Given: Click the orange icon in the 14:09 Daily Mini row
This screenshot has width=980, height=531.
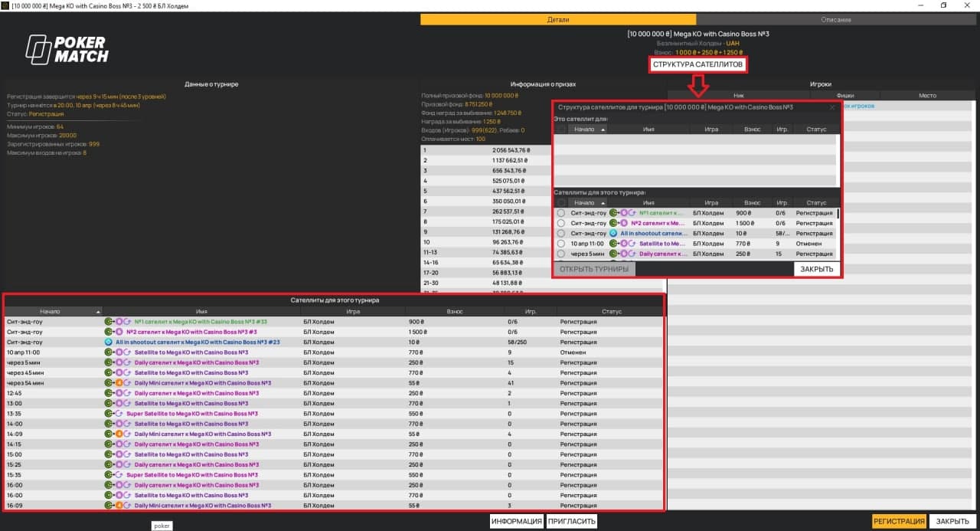Looking at the screenshot, I should pos(119,434).
